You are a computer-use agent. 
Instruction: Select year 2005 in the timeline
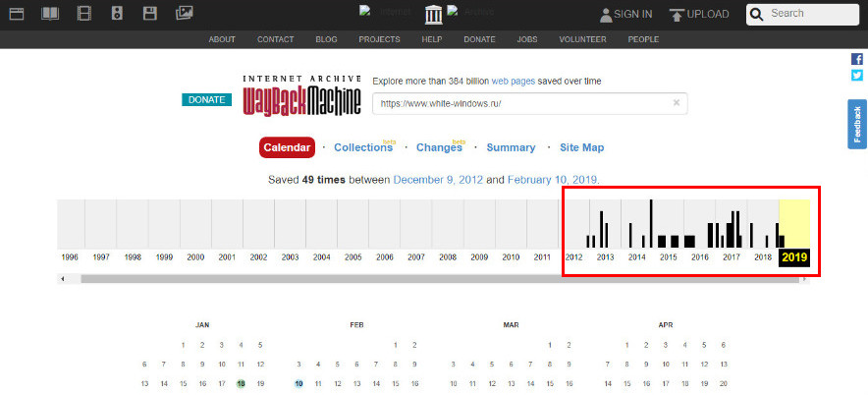353,257
